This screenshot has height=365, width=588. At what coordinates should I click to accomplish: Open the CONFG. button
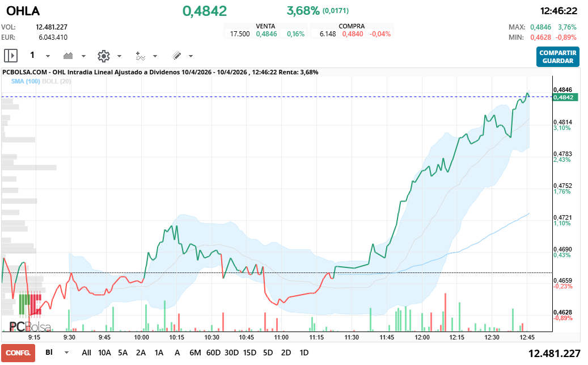(x=18, y=353)
